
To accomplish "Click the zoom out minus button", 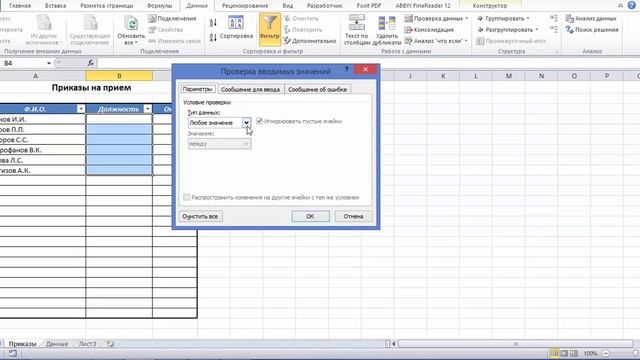I will [x=606, y=353].
